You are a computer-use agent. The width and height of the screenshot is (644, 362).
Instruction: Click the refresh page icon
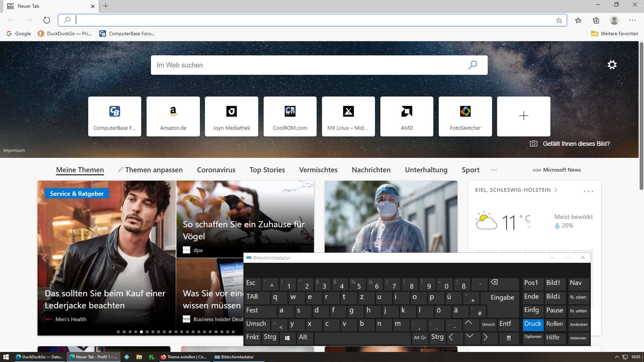click(x=47, y=20)
